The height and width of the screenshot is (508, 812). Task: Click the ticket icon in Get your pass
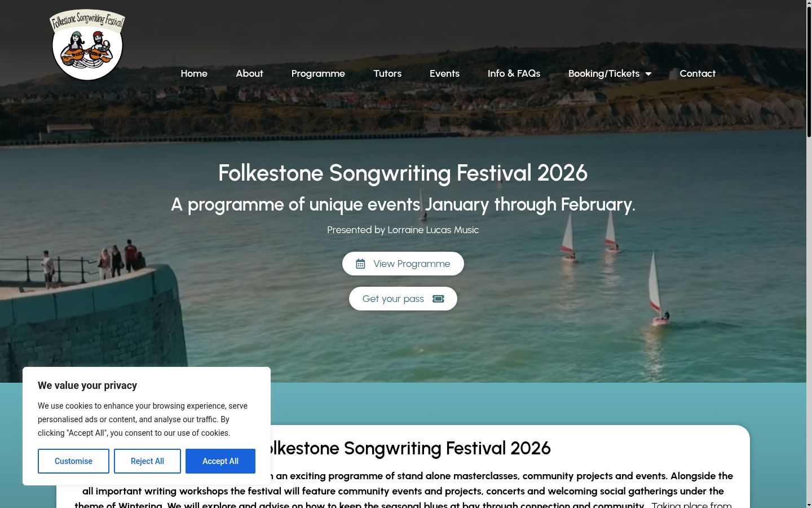point(438,299)
